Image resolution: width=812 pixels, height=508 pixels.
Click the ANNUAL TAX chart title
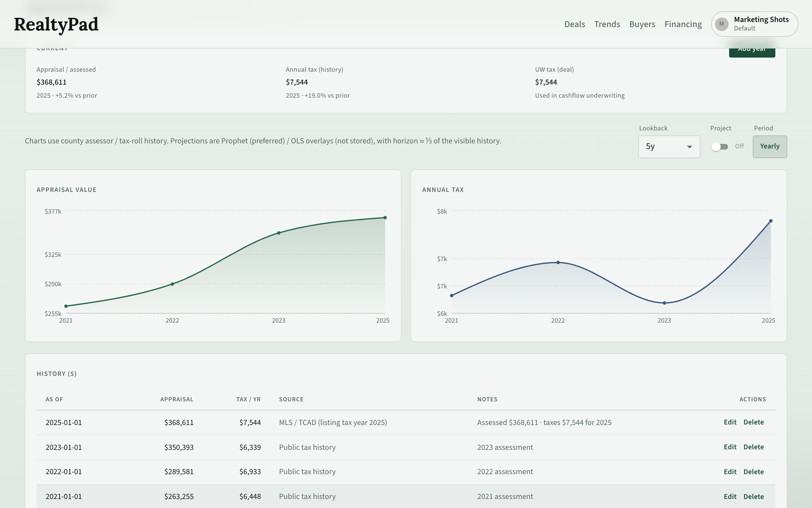tap(443, 190)
